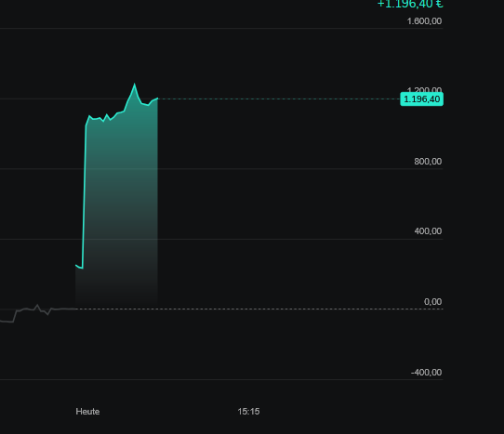Click the grey previous-session line's small peak

point(37,305)
